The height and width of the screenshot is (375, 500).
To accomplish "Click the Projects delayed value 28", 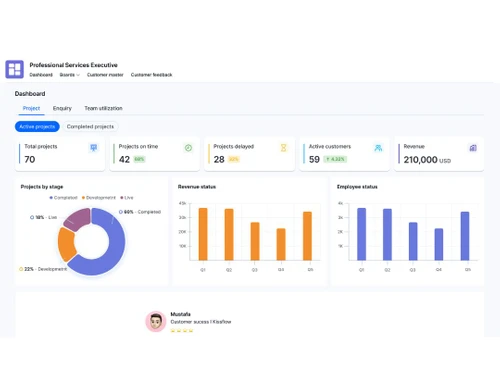I will tap(219, 159).
